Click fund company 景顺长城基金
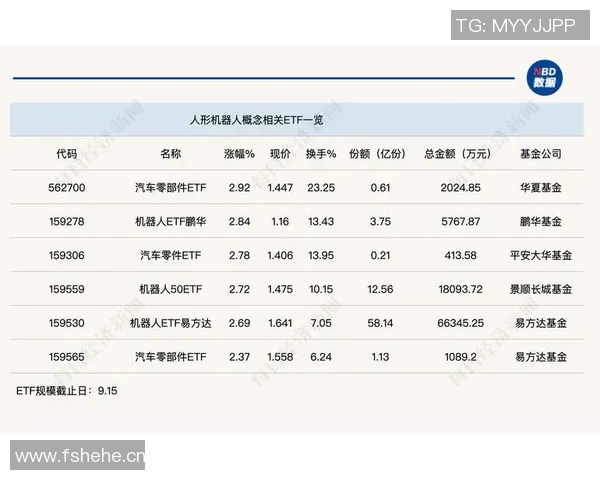Image resolution: width=600 pixels, height=480 pixels. 541,289
